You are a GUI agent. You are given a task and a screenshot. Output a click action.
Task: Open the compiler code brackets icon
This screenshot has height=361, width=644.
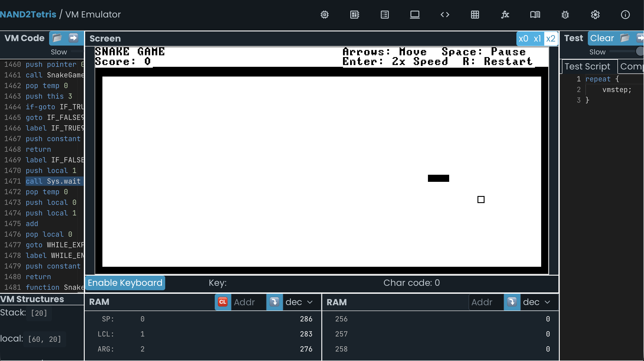[445, 15]
